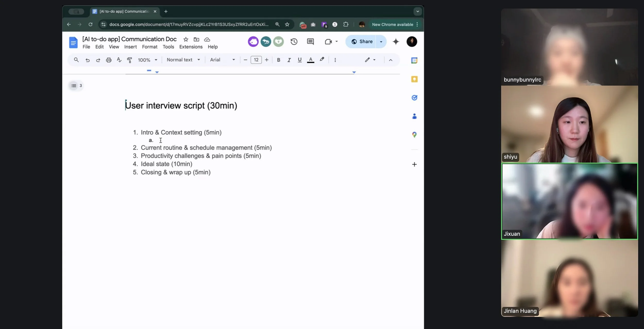This screenshot has height=329, width=644.
Task: Open version history clock icon
Action: tap(294, 42)
